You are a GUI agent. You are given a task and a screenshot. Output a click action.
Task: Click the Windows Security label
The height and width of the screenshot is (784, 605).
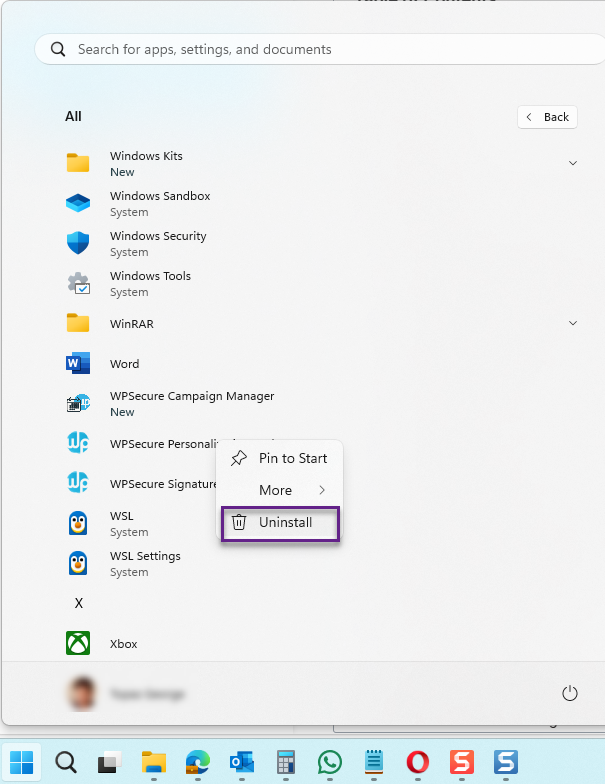(x=158, y=236)
